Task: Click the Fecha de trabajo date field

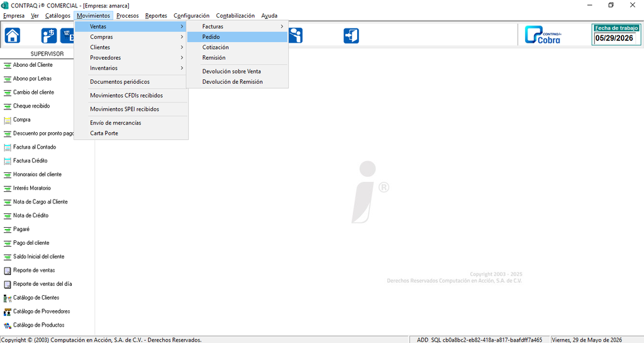Action: point(616,38)
